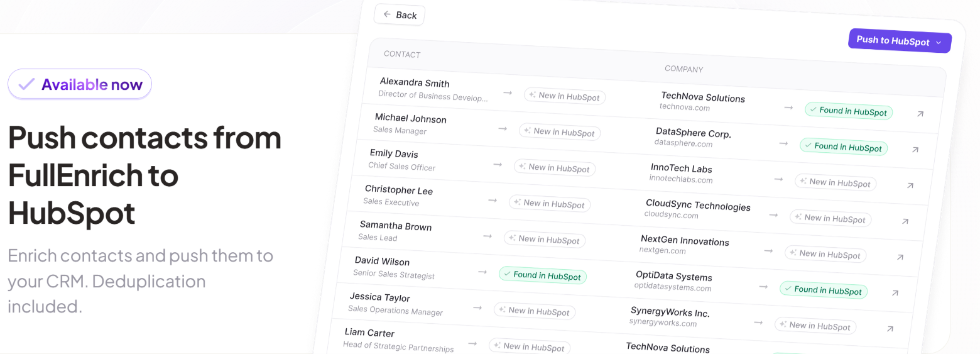980x354 pixels.
Task: Click company name InnoTech Labs
Action: click(x=682, y=169)
